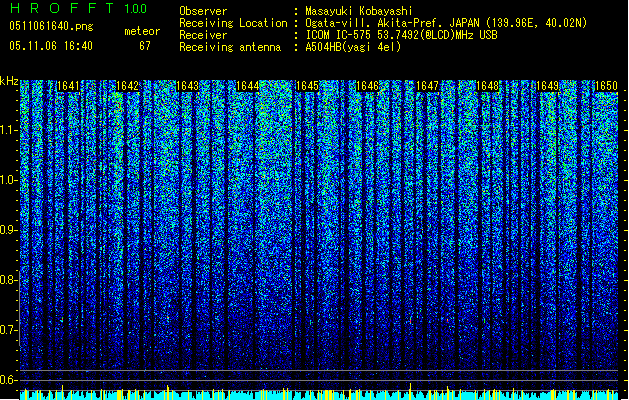Click the 1648 time marker

click(x=487, y=86)
